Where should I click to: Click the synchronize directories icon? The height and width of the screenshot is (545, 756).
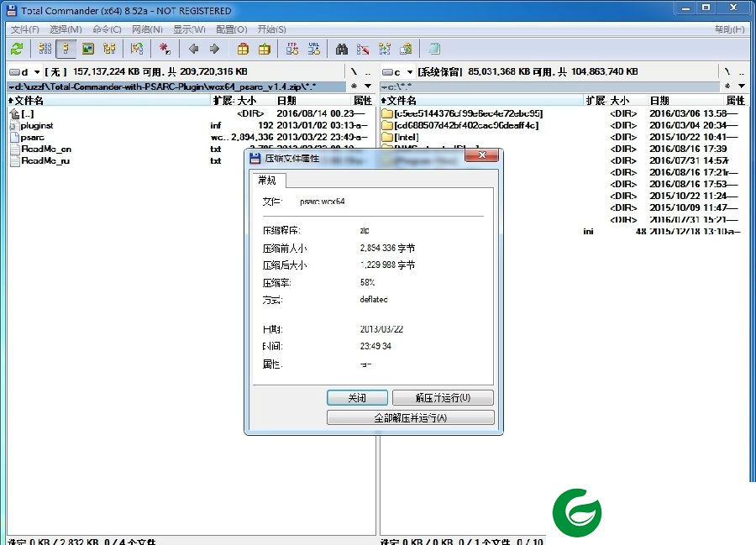point(384,49)
